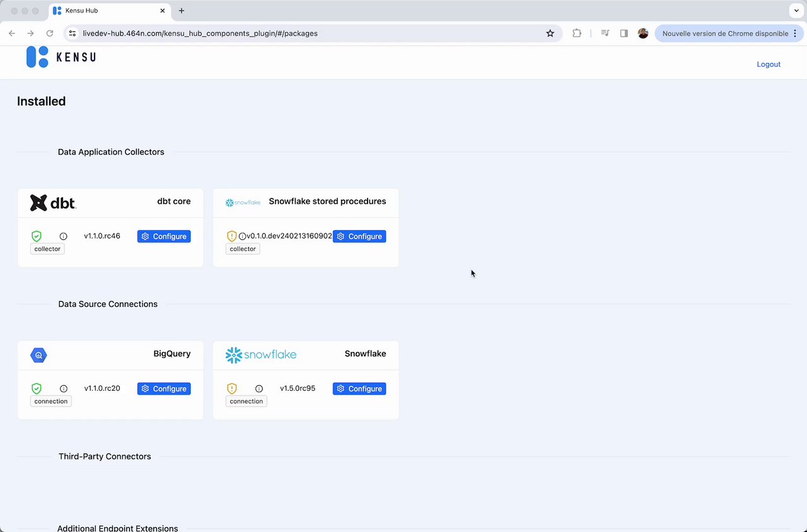Click collector tag on Snowflake stored procedures
This screenshot has width=807, height=532.
pyautogui.click(x=243, y=249)
